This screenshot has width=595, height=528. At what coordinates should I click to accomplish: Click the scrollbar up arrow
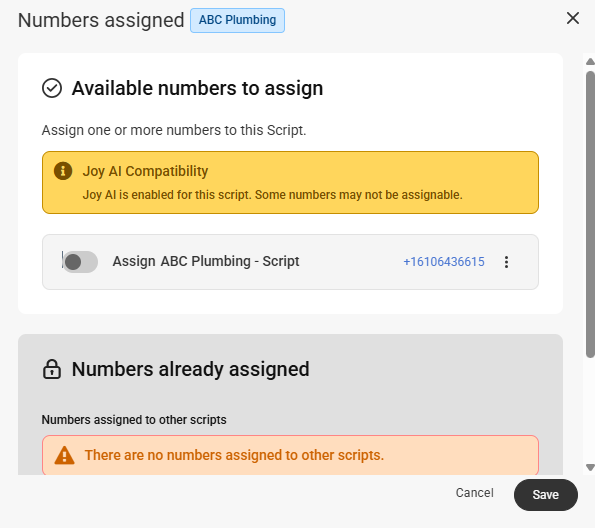[x=590, y=61]
